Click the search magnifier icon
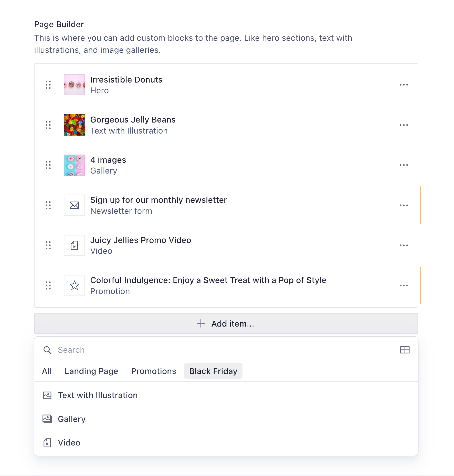 [x=47, y=350]
